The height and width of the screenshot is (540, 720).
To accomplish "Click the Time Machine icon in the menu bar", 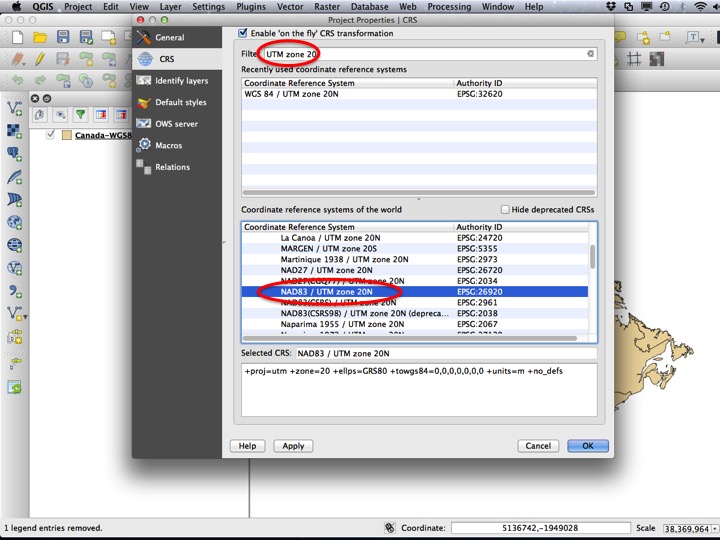I will 664,6.
